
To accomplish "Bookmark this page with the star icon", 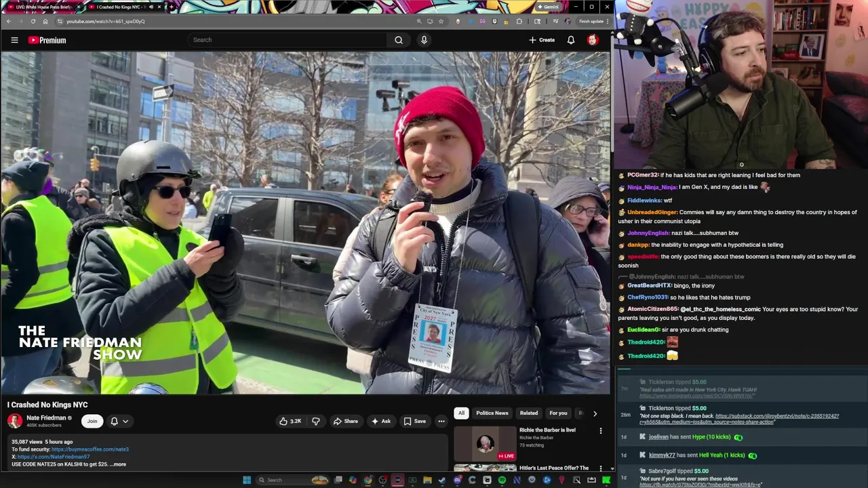I will click(441, 21).
